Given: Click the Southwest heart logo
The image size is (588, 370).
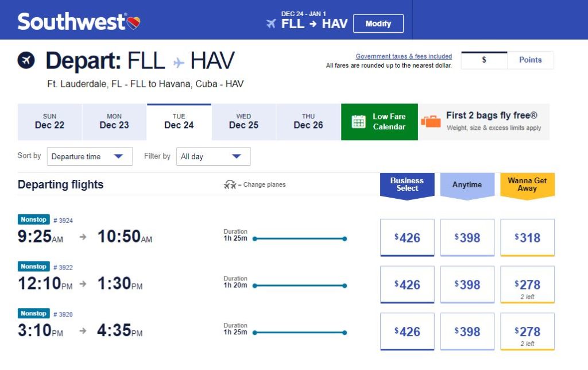Looking at the screenshot, I should pyautogui.click(x=133, y=23).
